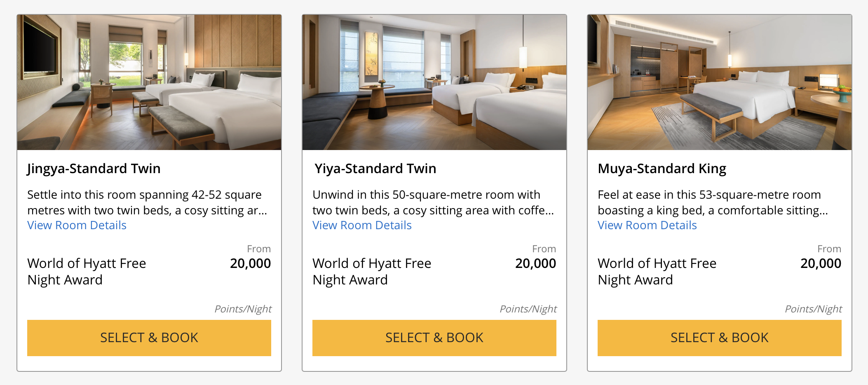Viewport: 868px width, 385px height.
Task: Click Select & Book for Yiya-Standard Twin
Action: point(434,338)
